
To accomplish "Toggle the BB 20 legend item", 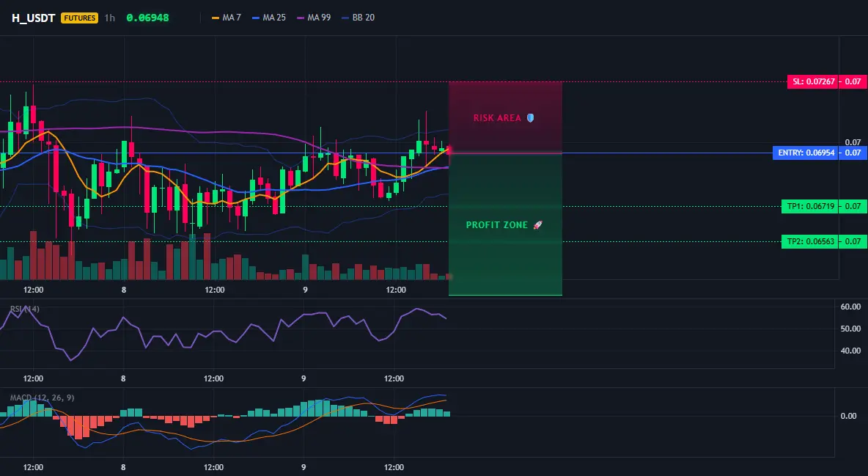I will coord(358,18).
